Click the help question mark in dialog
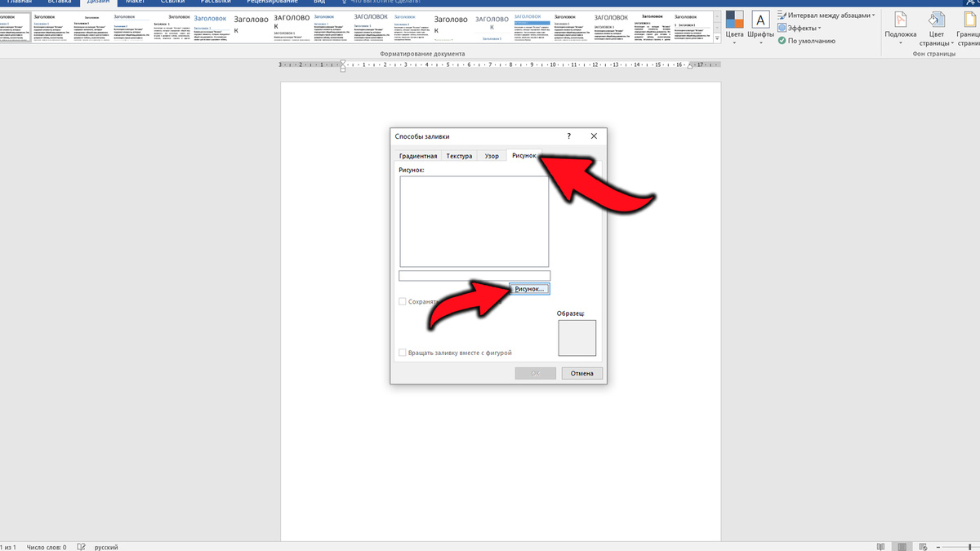 (x=569, y=136)
